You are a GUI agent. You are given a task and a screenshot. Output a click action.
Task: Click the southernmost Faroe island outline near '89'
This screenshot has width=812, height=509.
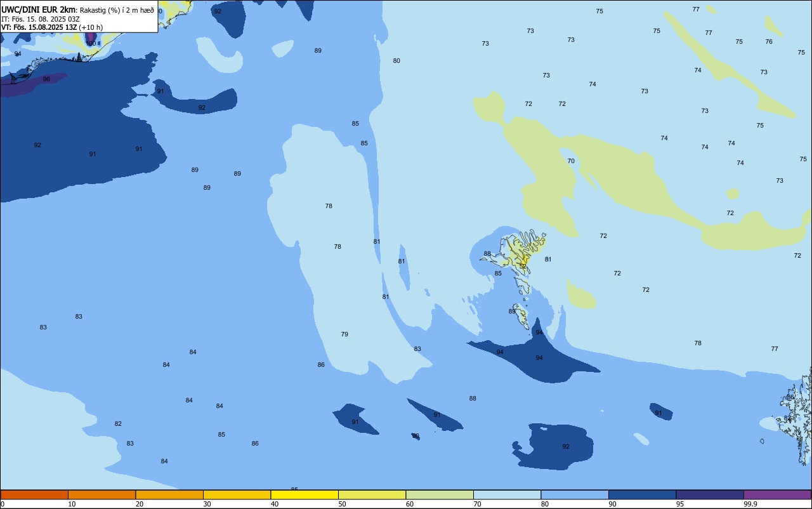521,316
